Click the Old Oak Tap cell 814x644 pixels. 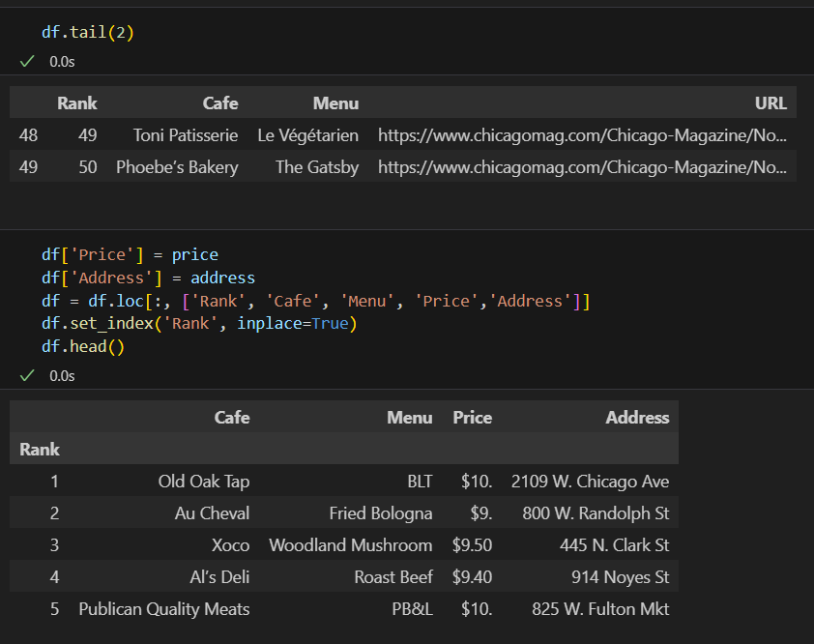pos(204,481)
